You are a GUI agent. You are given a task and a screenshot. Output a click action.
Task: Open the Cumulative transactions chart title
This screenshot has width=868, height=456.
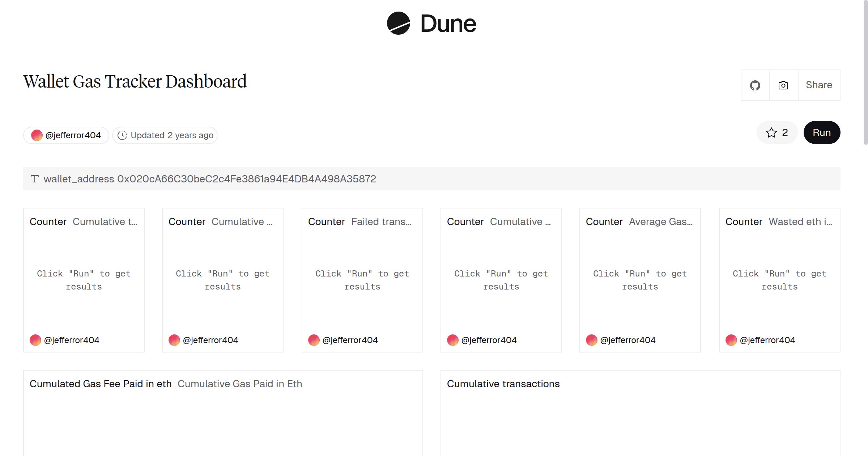tap(503, 384)
